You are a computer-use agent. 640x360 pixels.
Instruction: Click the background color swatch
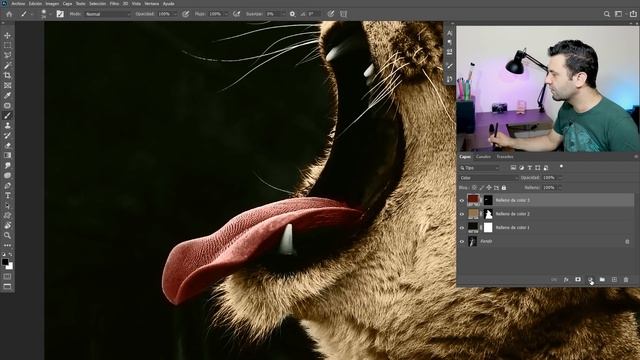[10, 267]
